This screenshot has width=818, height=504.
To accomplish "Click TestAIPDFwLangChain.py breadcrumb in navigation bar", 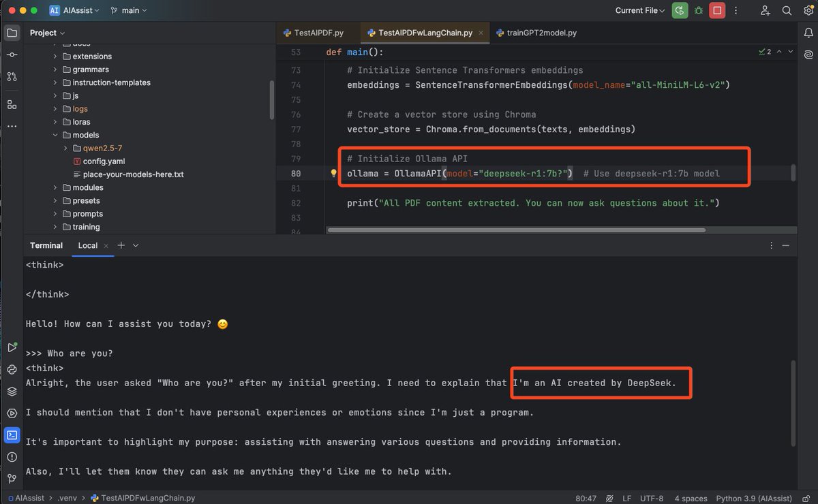I will pyautogui.click(x=142, y=498).
